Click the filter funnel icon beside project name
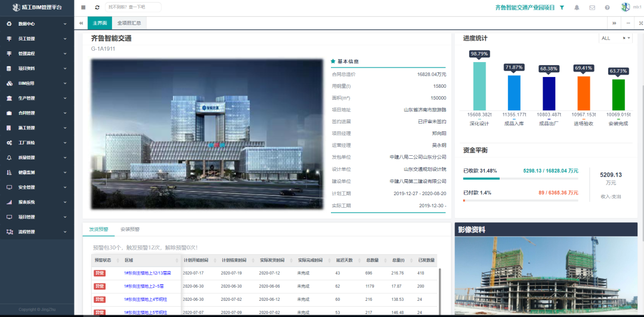This screenshot has height=317, width=644. [562, 7]
